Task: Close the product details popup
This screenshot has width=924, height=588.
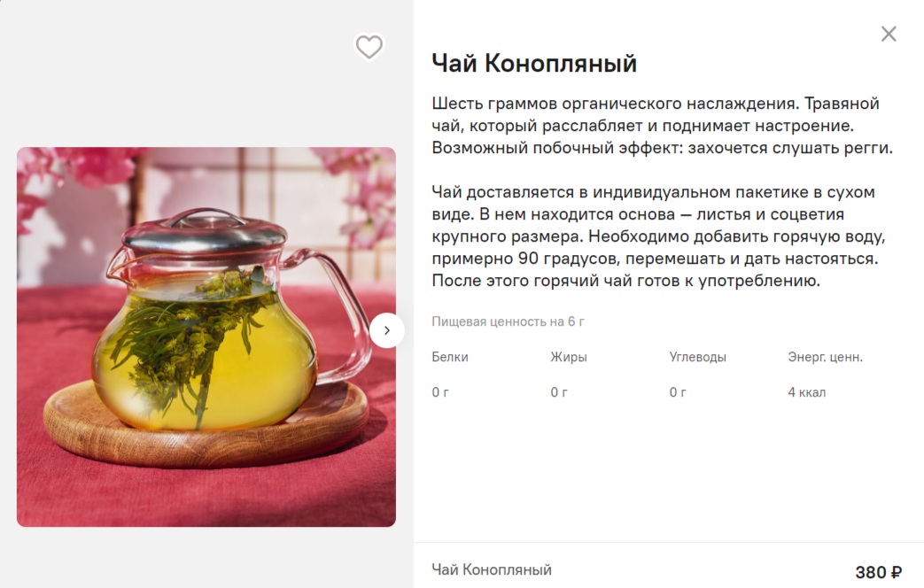Action: [x=889, y=35]
